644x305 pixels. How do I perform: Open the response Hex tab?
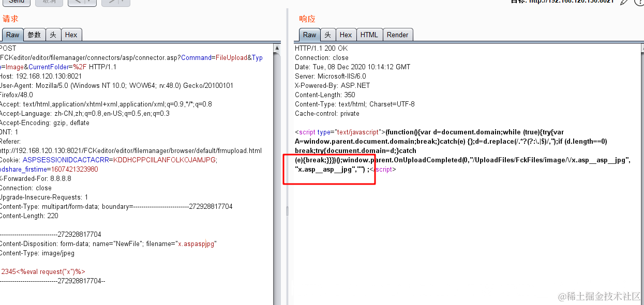click(x=346, y=35)
